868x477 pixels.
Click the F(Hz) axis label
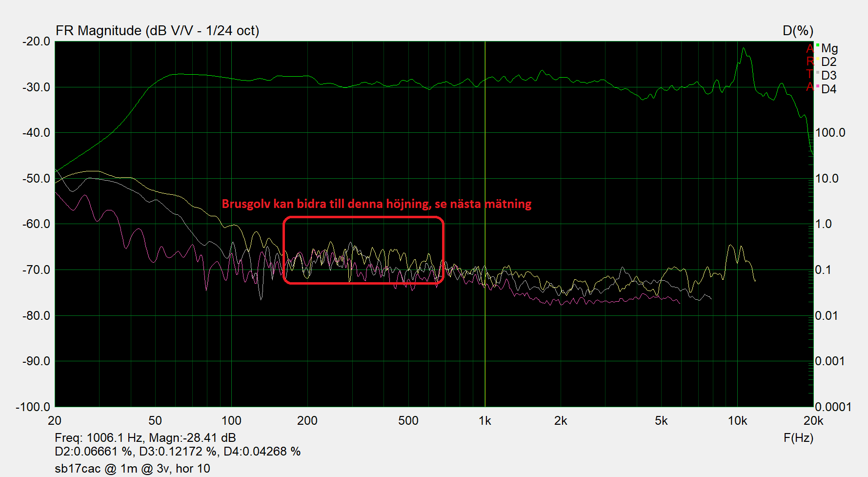pyautogui.click(x=798, y=438)
